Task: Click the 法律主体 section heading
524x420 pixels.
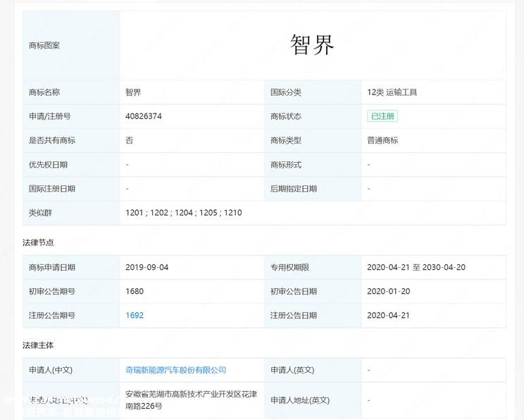Action: pyautogui.click(x=38, y=345)
